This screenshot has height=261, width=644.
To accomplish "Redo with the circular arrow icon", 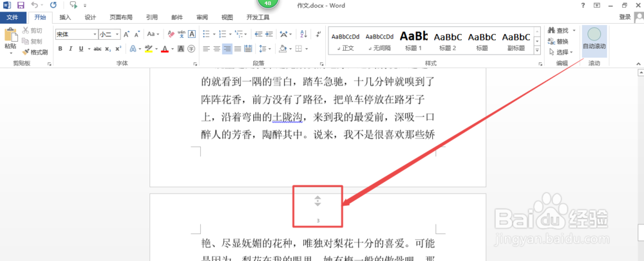I will [x=53, y=5].
